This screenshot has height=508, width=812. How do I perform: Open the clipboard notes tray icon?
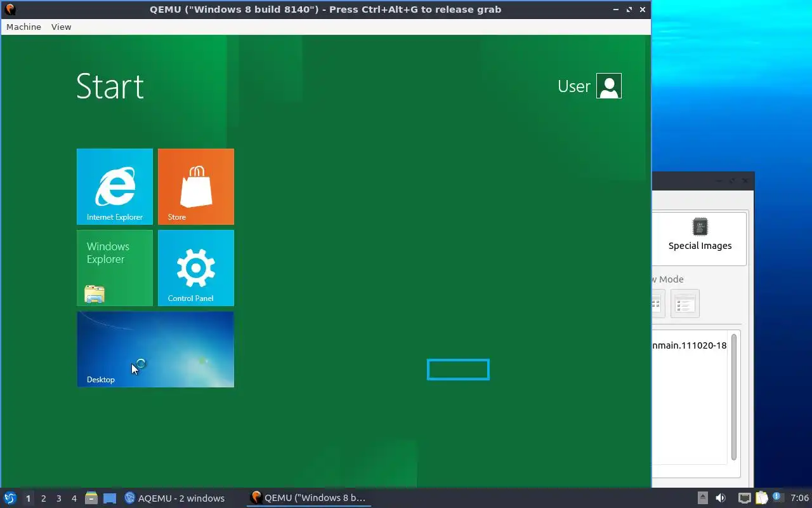tap(761, 498)
